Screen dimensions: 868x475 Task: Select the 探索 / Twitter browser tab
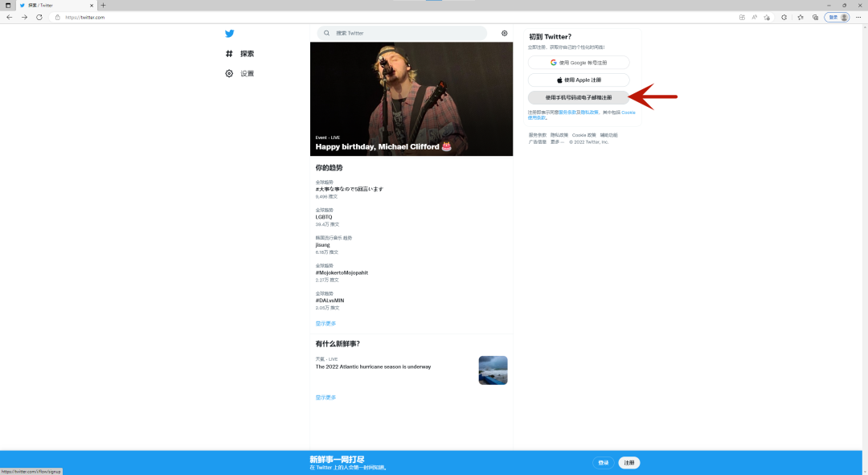pyautogui.click(x=52, y=5)
